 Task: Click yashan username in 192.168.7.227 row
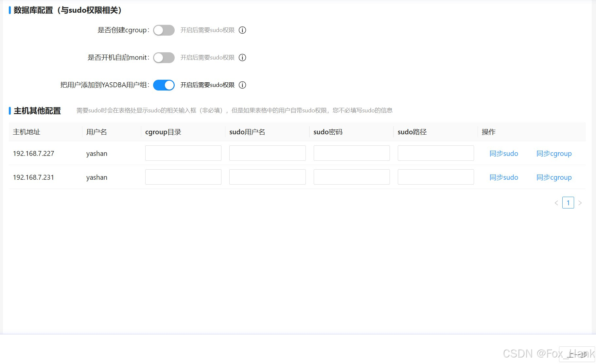[x=97, y=154]
